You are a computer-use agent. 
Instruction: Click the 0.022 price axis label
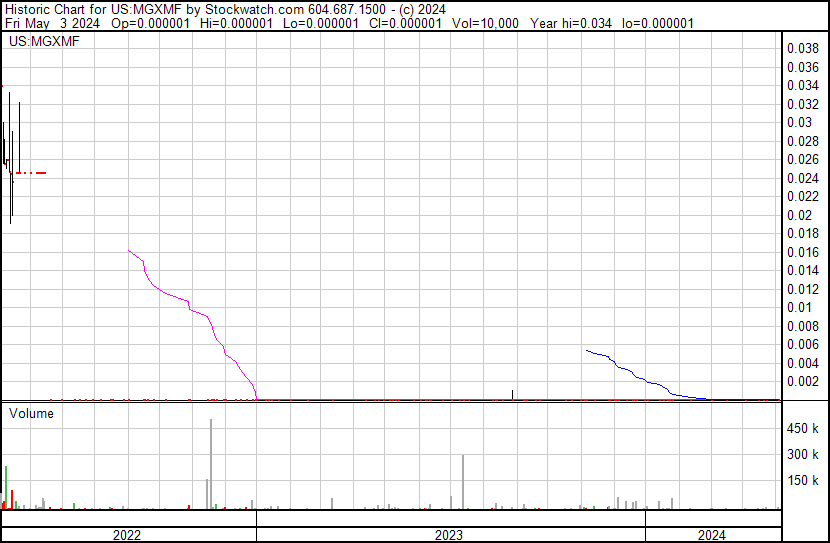[x=802, y=196]
